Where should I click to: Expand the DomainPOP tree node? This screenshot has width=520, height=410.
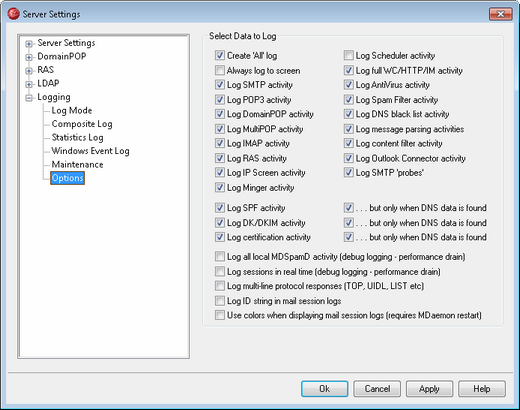click(x=29, y=57)
